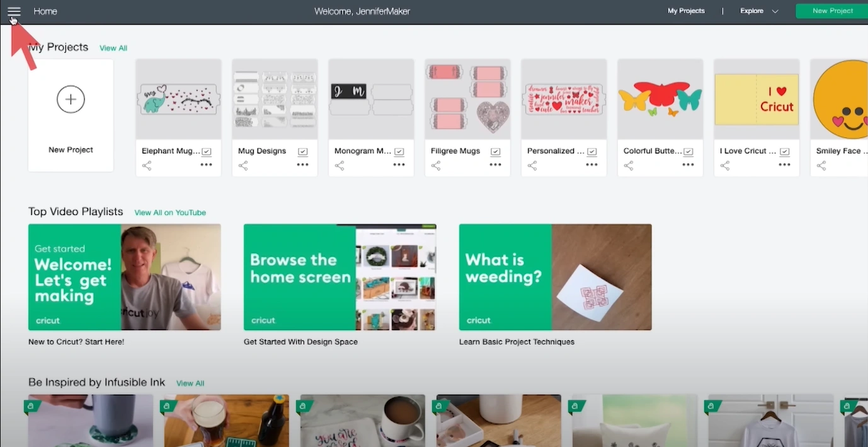The height and width of the screenshot is (447, 868).
Task: Click the Mug Designs project title
Action: pos(262,151)
